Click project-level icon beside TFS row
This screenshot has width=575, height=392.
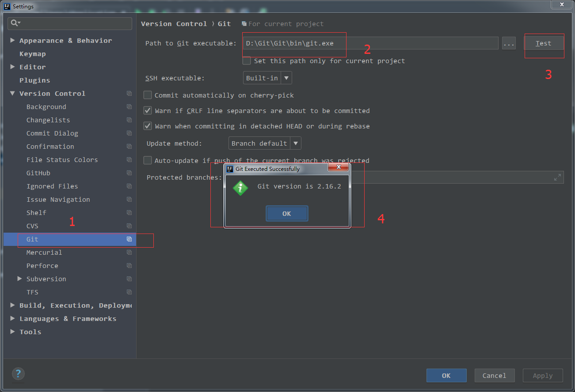point(129,292)
